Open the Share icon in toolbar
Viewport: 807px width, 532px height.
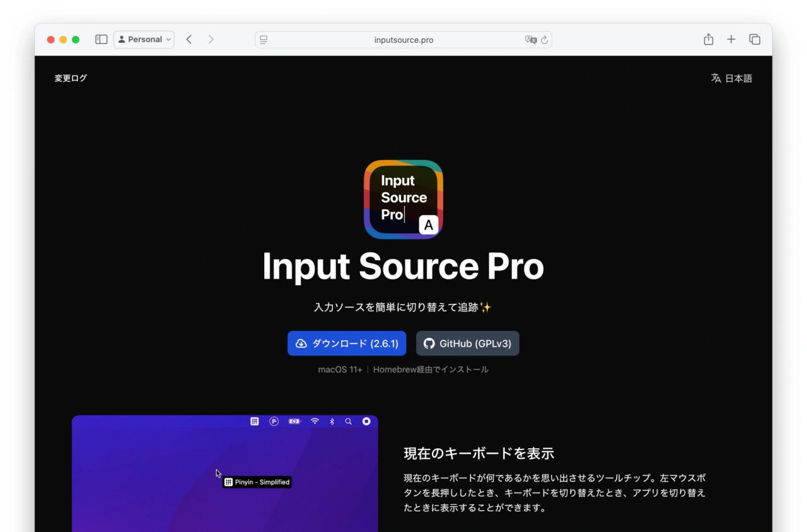(x=709, y=40)
